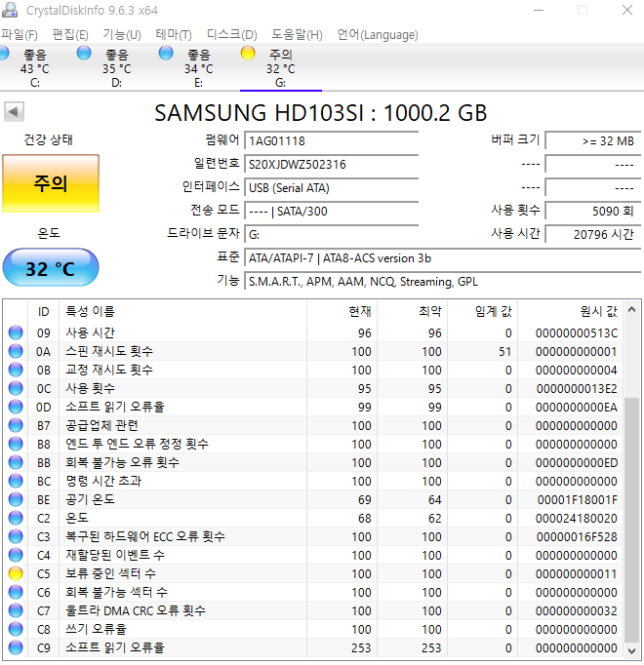Click the drive letter field G:
Viewport: 644px width, 665px height.
[332, 234]
